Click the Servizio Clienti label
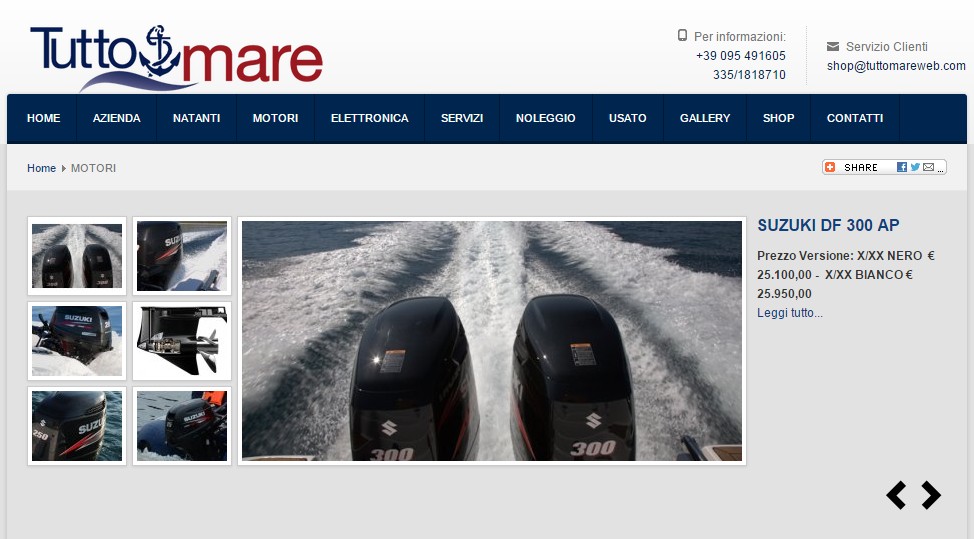974x539 pixels. 886,47
